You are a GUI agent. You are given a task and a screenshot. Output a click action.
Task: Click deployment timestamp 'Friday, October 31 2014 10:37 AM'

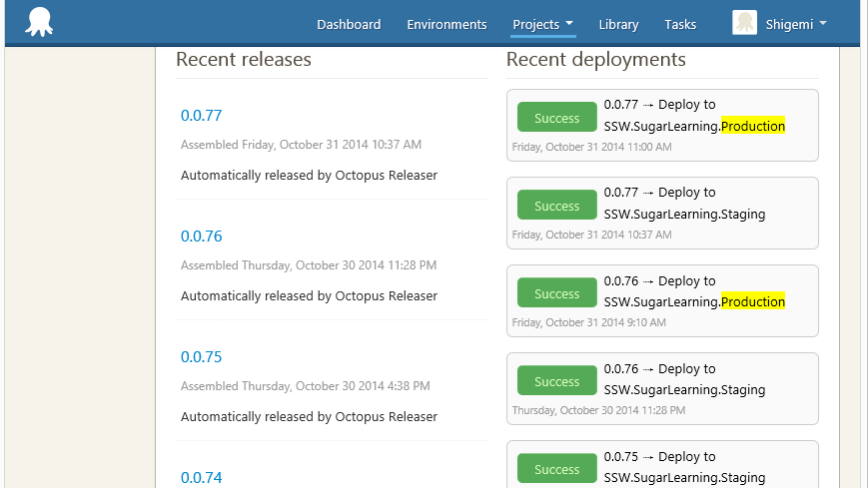(x=591, y=235)
